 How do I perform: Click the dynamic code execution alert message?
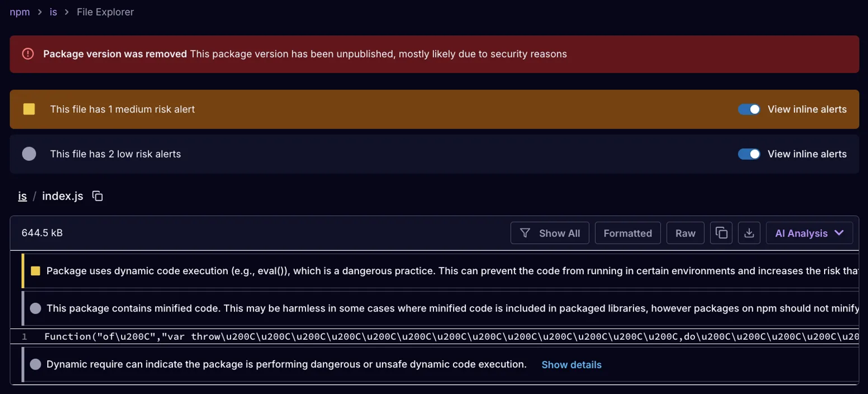(x=452, y=271)
